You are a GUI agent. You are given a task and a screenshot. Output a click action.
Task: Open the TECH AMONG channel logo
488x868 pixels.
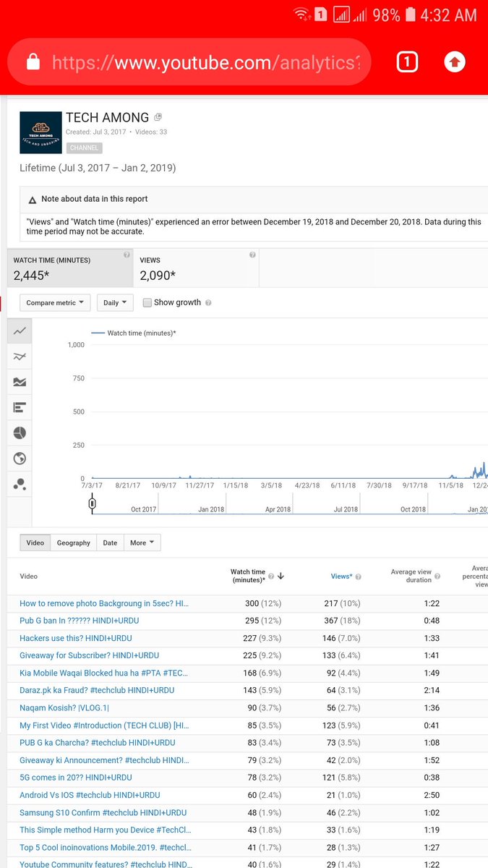pyautogui.click(x=40, y=132)
